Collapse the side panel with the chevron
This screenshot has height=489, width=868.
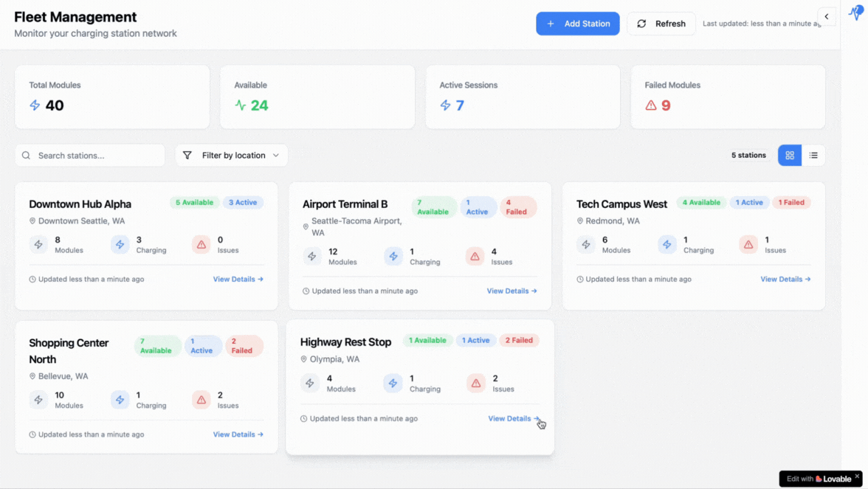[827, 16]
